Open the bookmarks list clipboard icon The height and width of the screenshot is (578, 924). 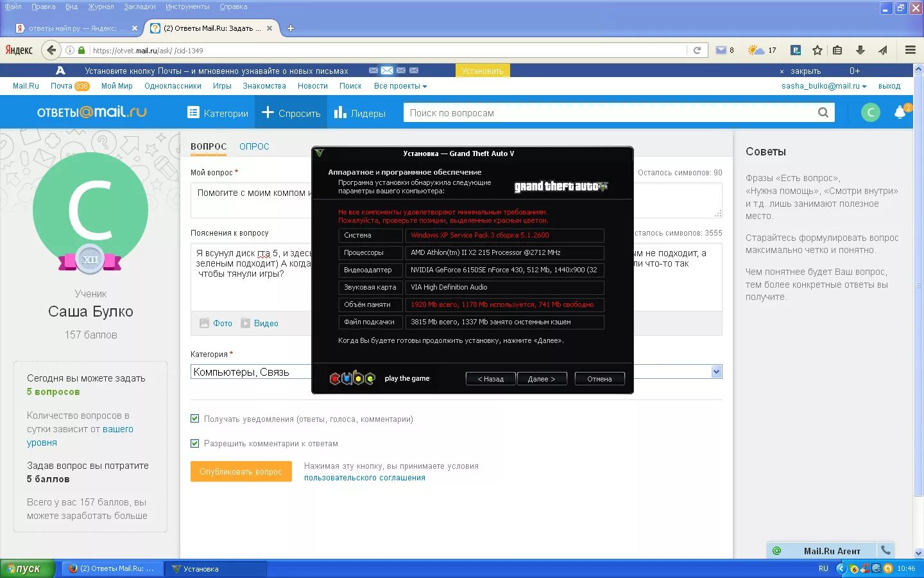tap(837, 50)
